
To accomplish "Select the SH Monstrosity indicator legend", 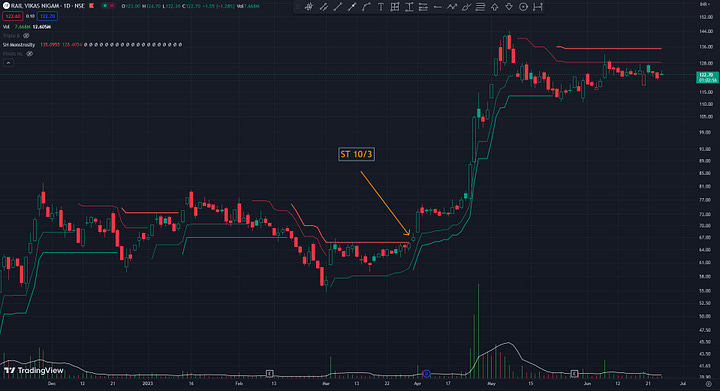I will click(19, 45).
